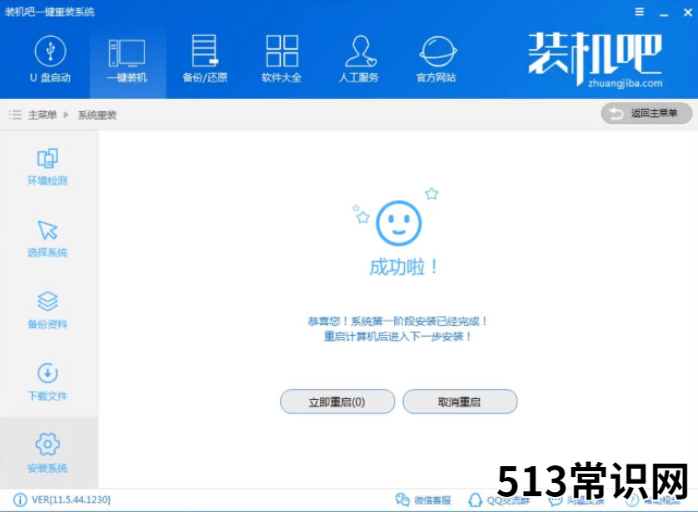The height and width of the screenshot is (512, 698).
Task: Open the 备份/还原 tab
Action: click(x=205, y=60)
